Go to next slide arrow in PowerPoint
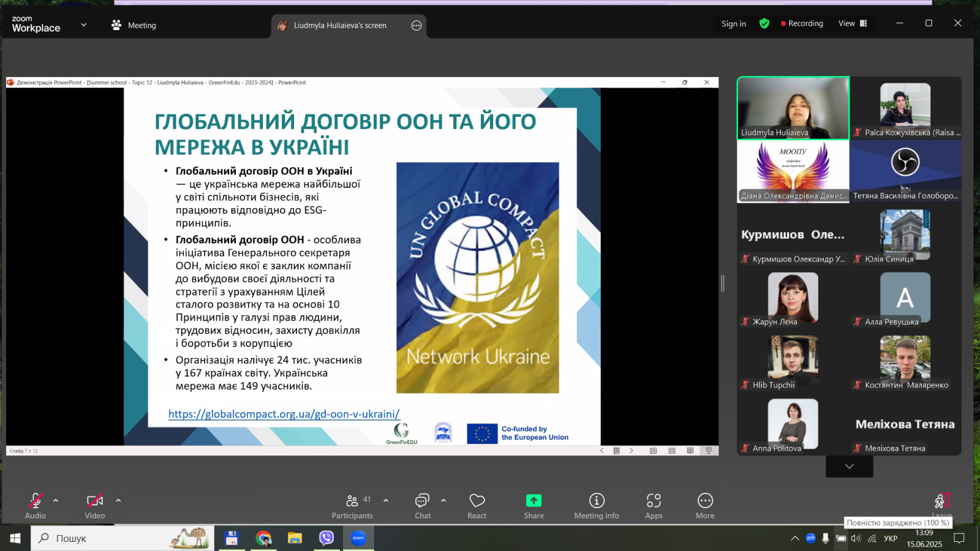This screenshot has width=980, height=551. click(x=631, y=451)
